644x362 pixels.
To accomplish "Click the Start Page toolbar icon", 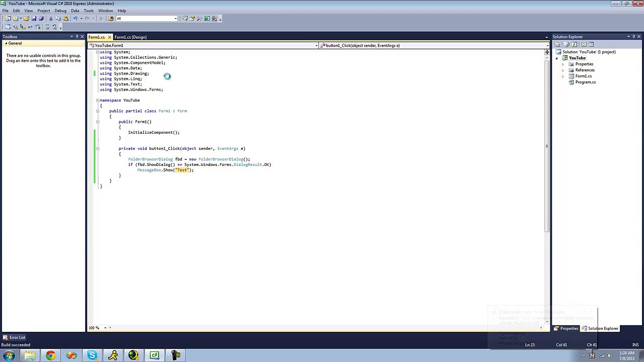I will [207, 19].
